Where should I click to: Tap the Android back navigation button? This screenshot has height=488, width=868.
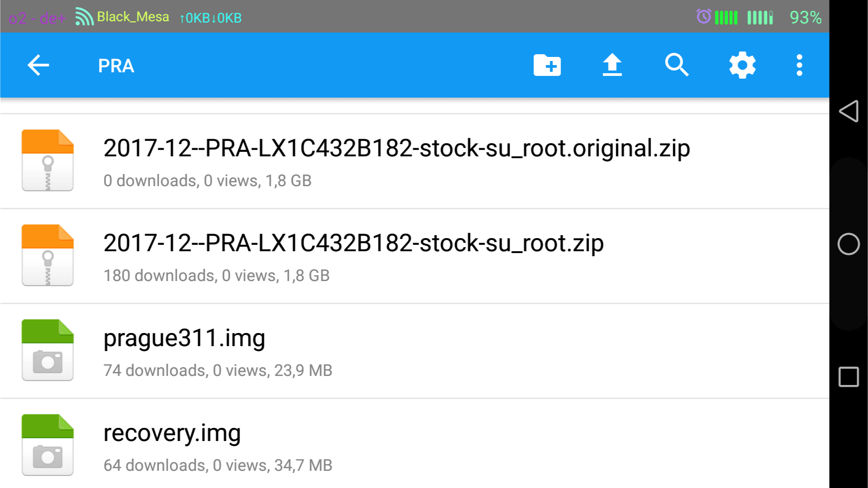[849, 111]
